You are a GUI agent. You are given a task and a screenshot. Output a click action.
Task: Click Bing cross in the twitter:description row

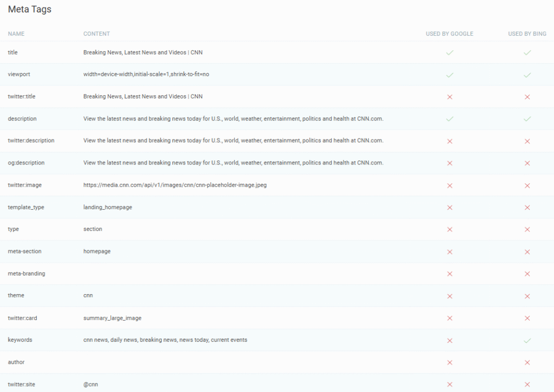click(x=527, y=141)
